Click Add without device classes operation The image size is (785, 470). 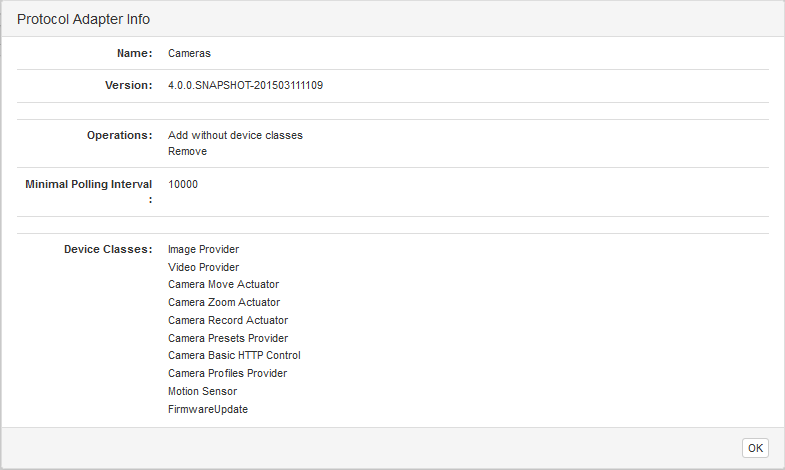235,135
